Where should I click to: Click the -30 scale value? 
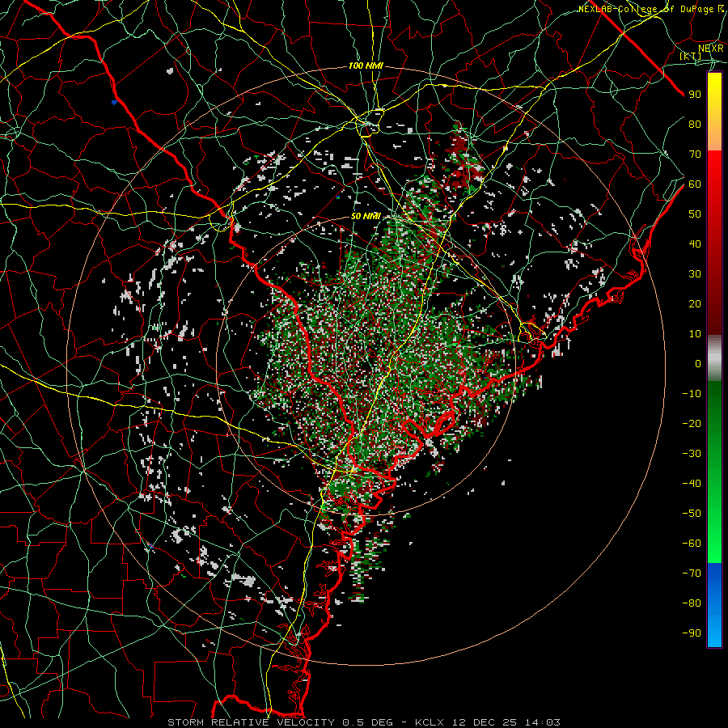[x=692, y=454]
